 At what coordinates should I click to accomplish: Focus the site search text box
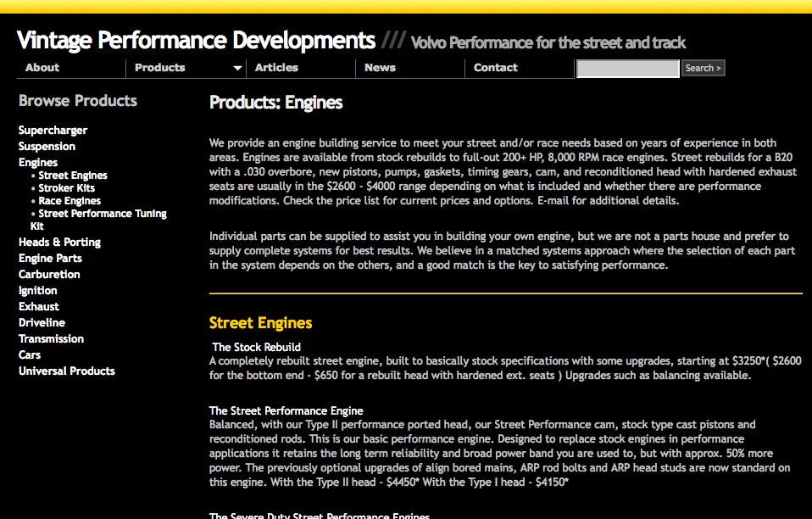(x=627, y=69)
